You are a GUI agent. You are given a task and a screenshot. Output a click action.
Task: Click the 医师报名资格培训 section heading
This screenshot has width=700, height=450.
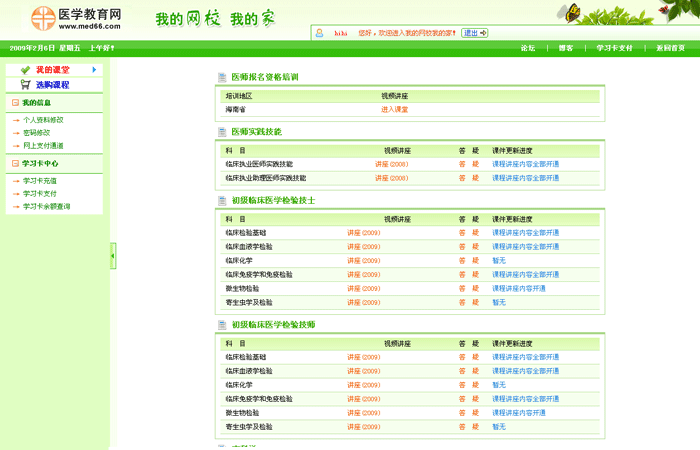(x=265, y=77)
